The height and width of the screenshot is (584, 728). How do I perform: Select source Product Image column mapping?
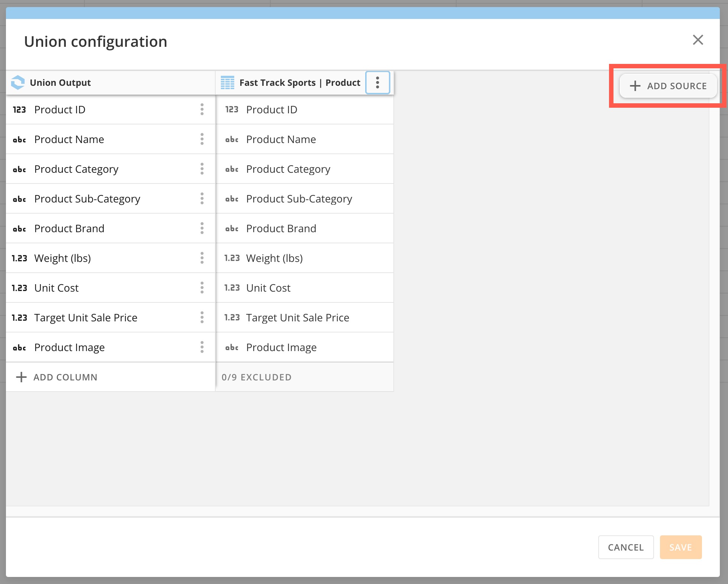(304, 347)
